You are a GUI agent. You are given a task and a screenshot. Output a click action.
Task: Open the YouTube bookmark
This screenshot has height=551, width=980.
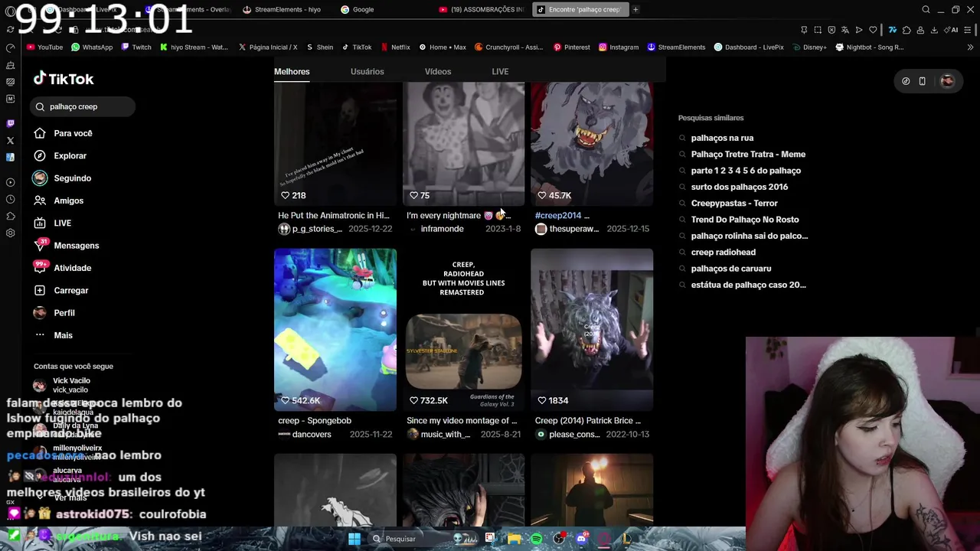coord(44,47)
